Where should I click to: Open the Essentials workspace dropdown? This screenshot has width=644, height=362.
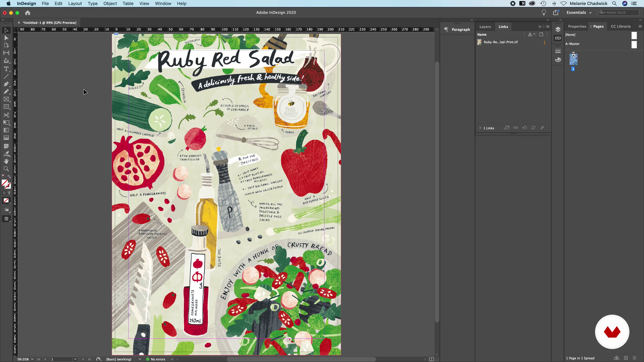pos(579,13)
